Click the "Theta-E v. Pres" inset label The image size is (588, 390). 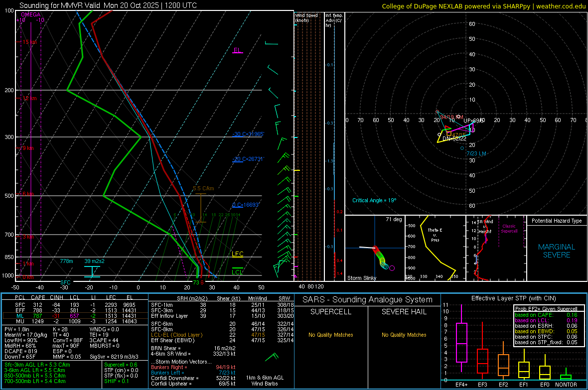point(435,235)
